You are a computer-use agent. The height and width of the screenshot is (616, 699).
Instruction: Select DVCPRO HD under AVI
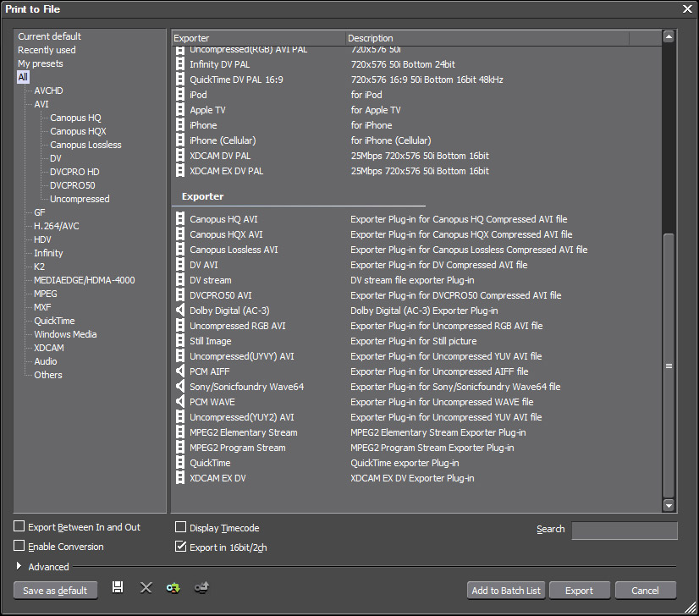coord(74,172)
